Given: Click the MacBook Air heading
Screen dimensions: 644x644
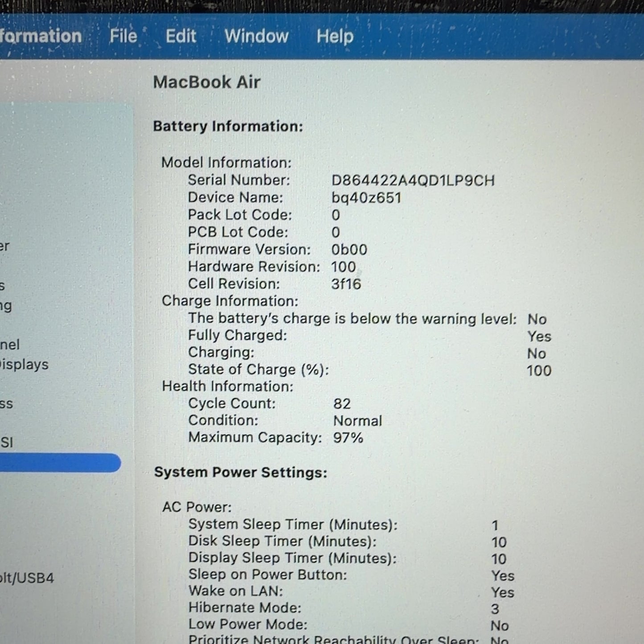Looking at the screenshot, I should [x=206, y=82].
